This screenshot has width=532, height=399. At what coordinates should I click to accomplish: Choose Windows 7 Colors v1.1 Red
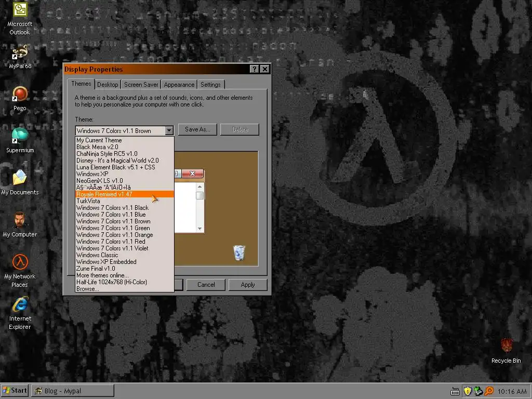pos(125,242)
